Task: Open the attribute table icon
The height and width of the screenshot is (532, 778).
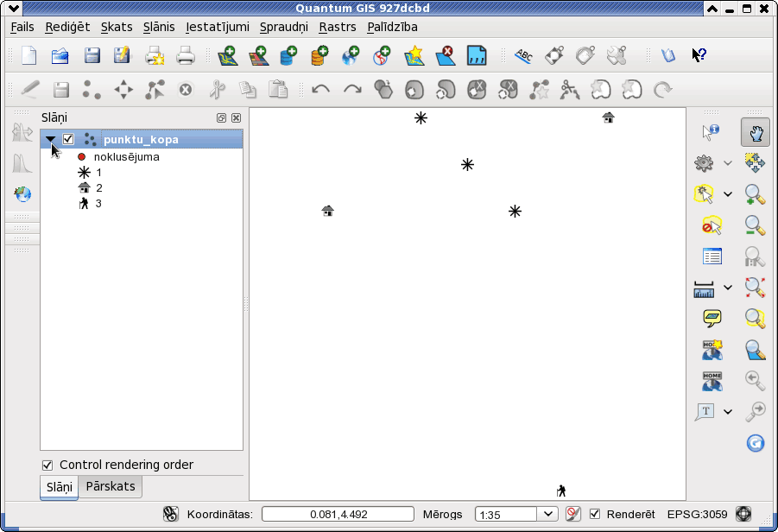Action: point(712,256)
